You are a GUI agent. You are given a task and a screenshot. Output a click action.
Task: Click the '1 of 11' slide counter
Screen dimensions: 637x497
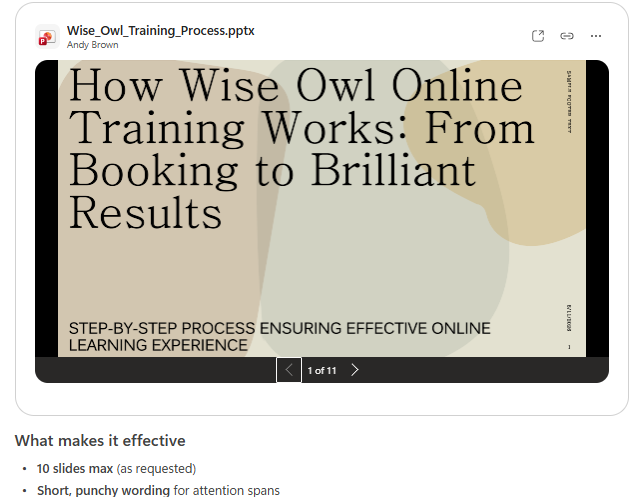[x=322, y=370]
